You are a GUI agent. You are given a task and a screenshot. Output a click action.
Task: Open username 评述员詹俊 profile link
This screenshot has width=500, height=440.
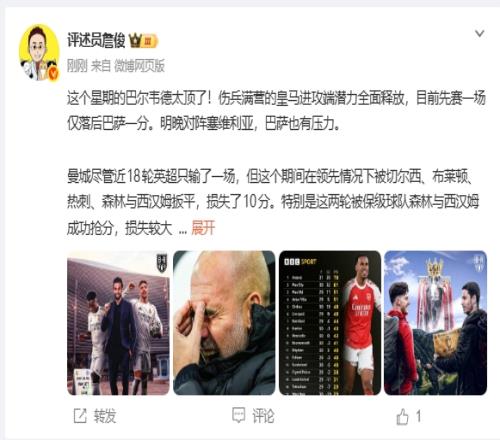point(96,41)
